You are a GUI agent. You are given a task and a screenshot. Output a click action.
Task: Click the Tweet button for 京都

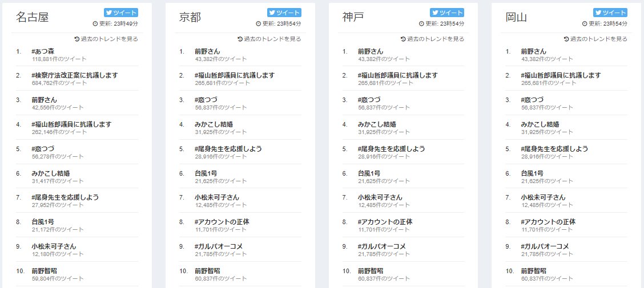(284, 13)
